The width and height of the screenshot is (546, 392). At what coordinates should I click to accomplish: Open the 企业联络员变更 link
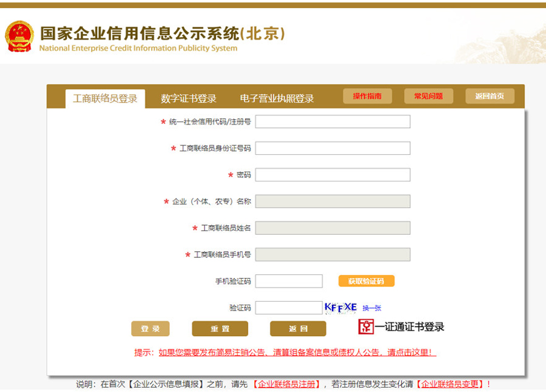(x=450, y=384)
